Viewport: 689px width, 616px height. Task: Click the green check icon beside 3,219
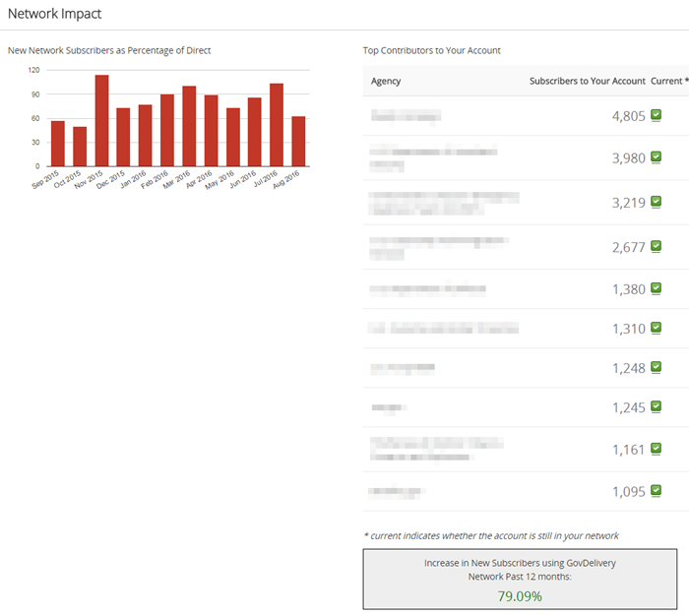point(656,202)
